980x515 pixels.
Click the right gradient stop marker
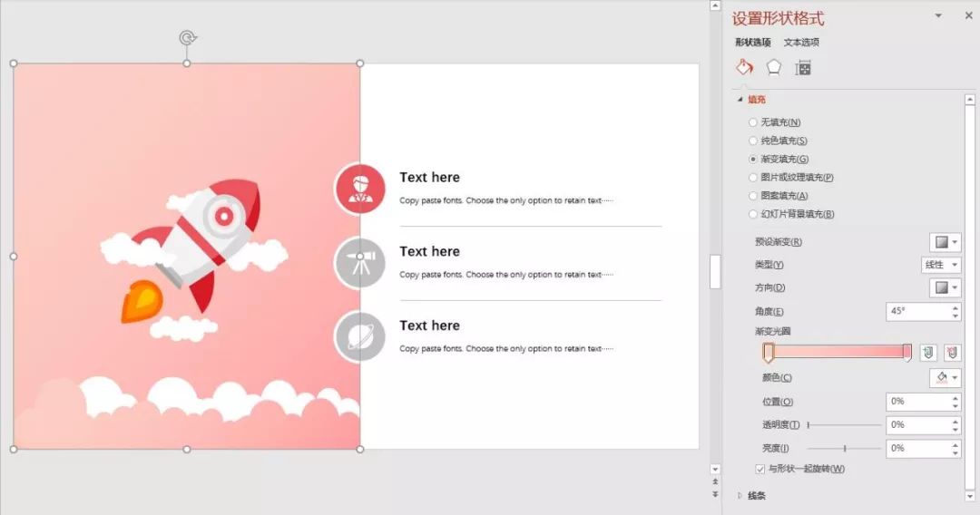click(906, 353)
